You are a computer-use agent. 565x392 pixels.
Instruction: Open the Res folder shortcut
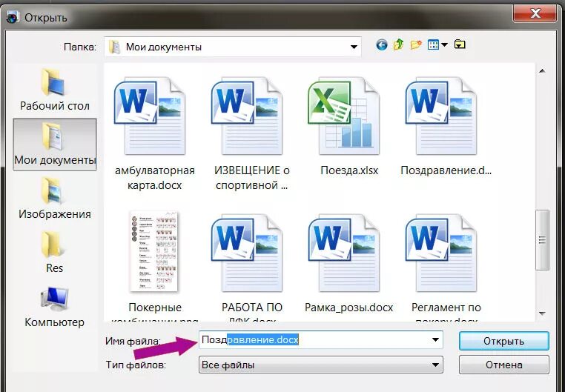[55, 252]
